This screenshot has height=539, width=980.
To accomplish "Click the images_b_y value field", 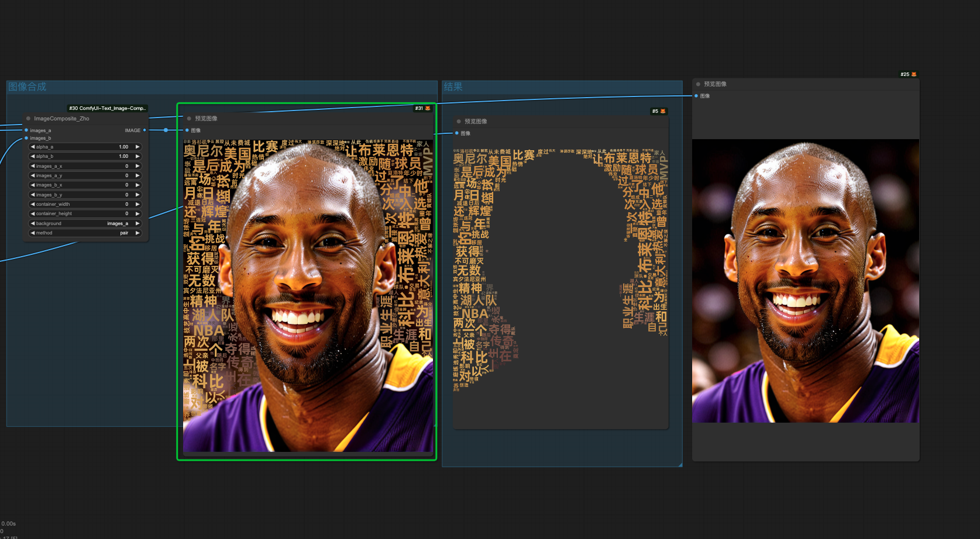I will point(85,195).
